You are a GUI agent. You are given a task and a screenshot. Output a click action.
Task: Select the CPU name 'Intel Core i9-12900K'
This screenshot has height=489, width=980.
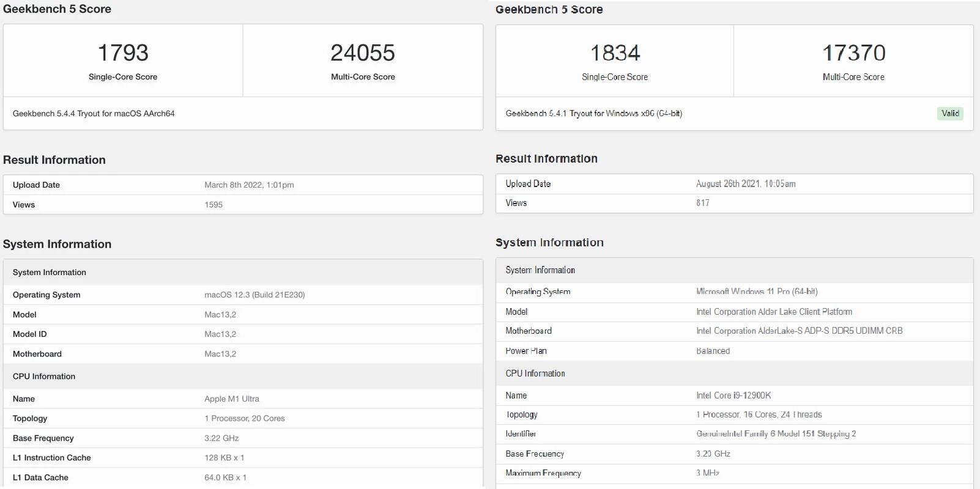coord(733,395)
